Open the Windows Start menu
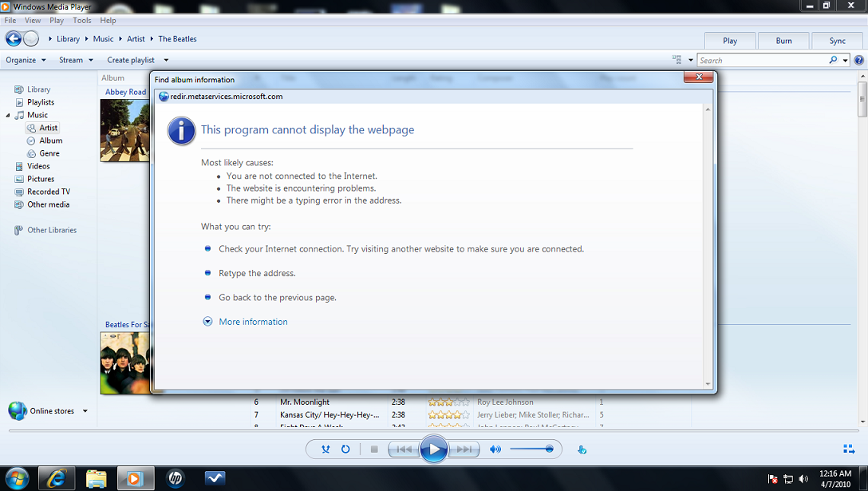The image size is (868, 491). coord(17,477)
